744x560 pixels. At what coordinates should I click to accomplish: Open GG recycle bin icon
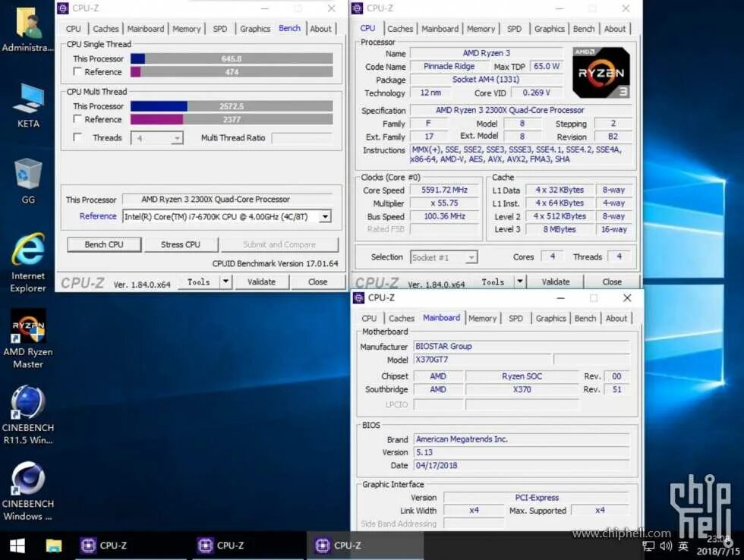28,181
